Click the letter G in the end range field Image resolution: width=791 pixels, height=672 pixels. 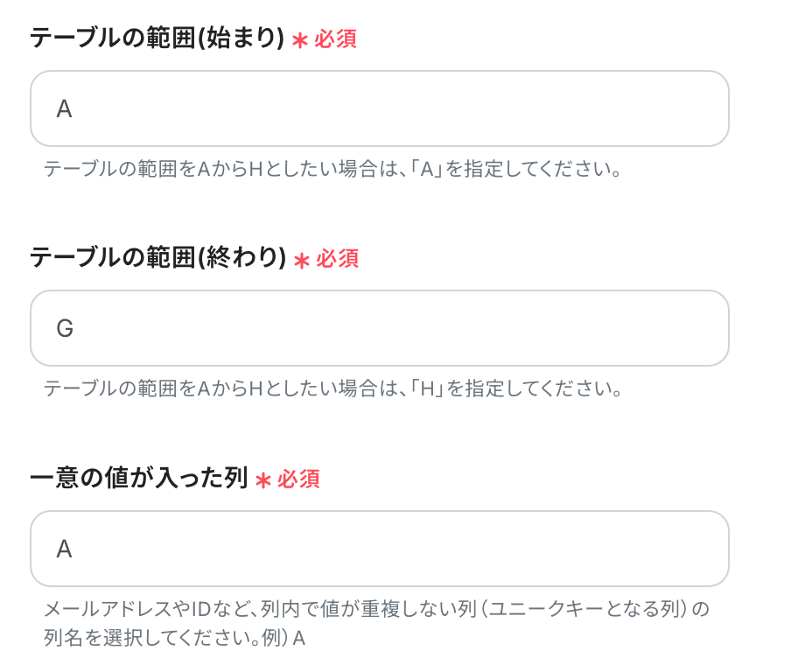tap(65, 328)
